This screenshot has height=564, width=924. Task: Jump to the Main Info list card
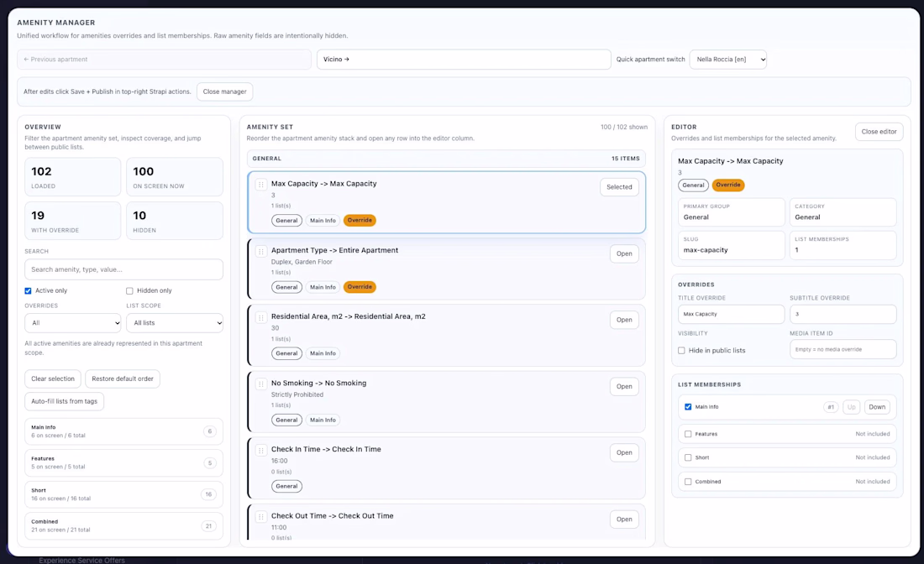tap(123, 431)
